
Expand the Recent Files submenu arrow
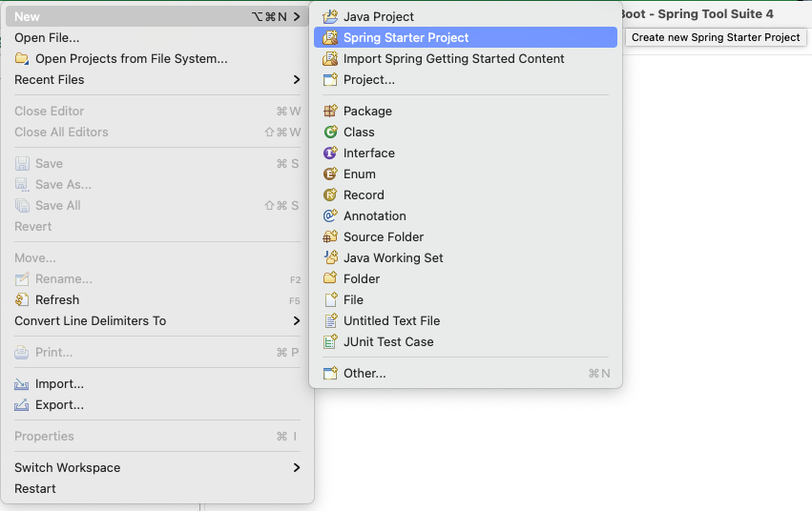coord(297,80)
